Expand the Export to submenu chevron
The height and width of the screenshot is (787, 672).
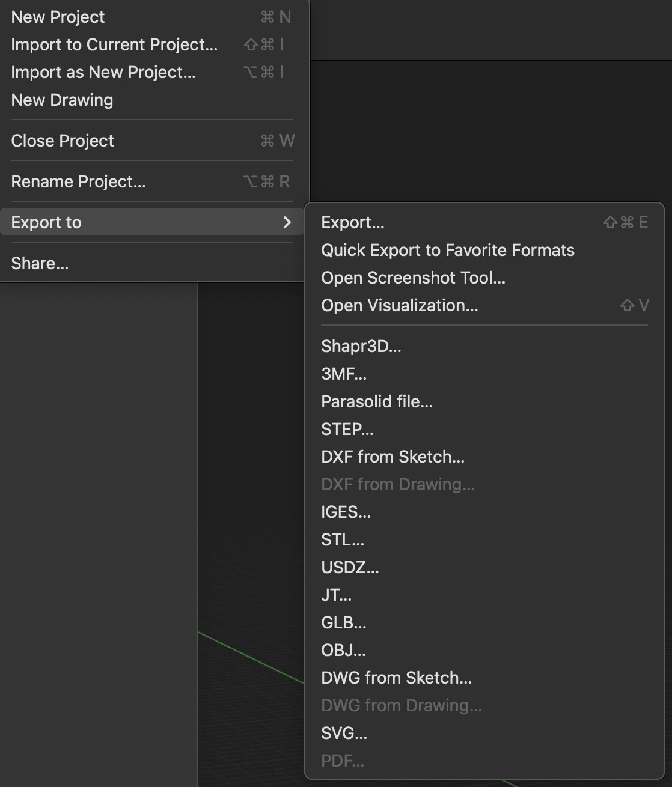(287, 222)
